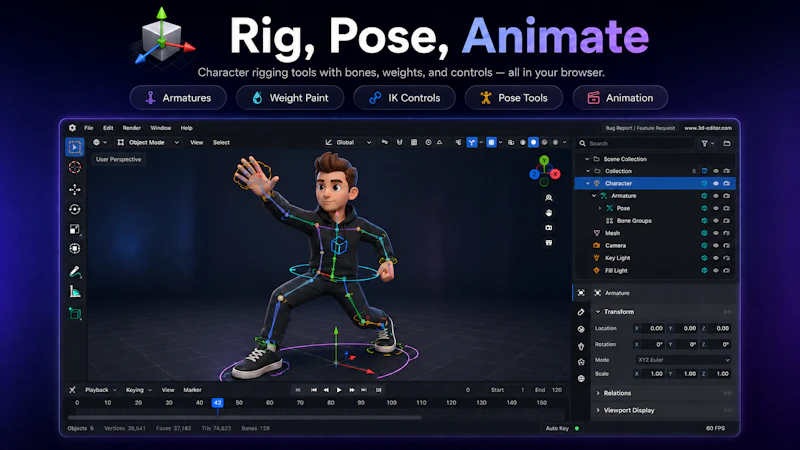Pick the Scale tool in left toolbar

75,229
